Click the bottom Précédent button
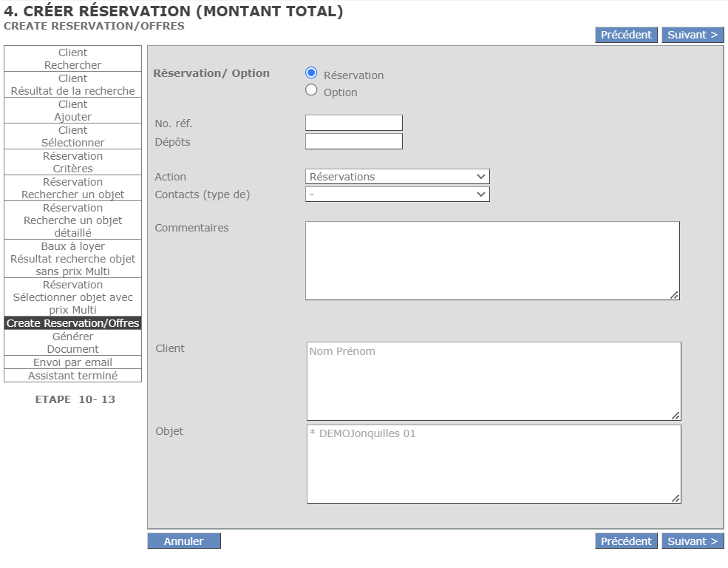Image resolution: width=728 pixels, height=568 pixels. click(625, 541)
